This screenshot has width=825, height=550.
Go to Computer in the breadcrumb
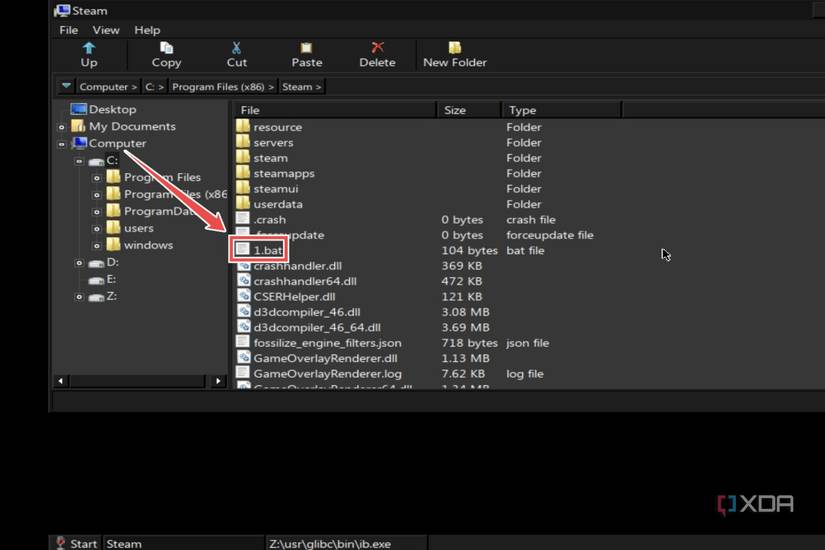pos(108,87)
